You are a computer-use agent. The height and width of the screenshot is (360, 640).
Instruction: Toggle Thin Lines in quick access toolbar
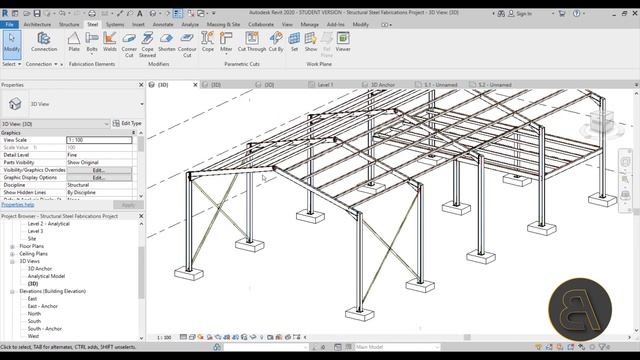[178, 13]
